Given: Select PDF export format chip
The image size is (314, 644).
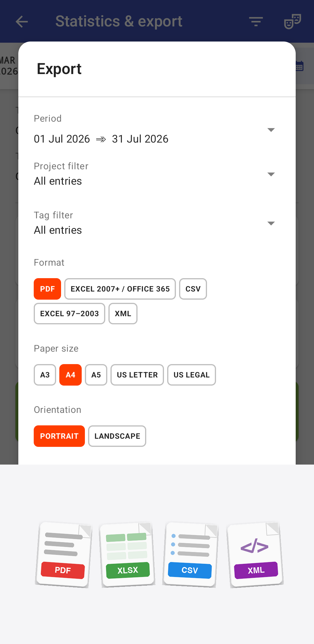Looking at the screenshot, I should tap(47, 289).
